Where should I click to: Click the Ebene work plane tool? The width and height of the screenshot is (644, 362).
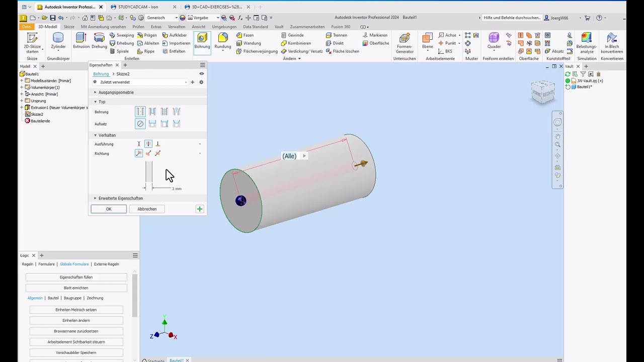tap(427, 41)
